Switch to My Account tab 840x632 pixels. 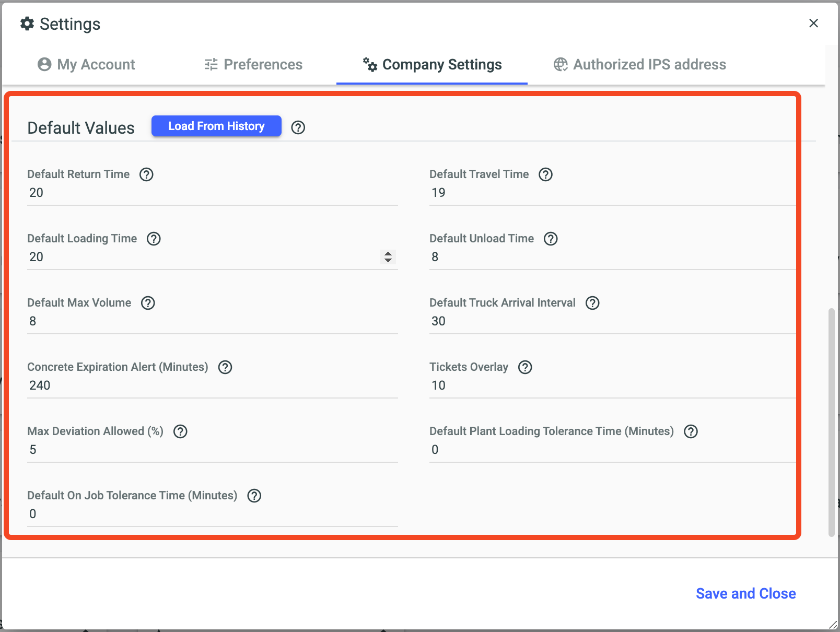click(86, 64)
